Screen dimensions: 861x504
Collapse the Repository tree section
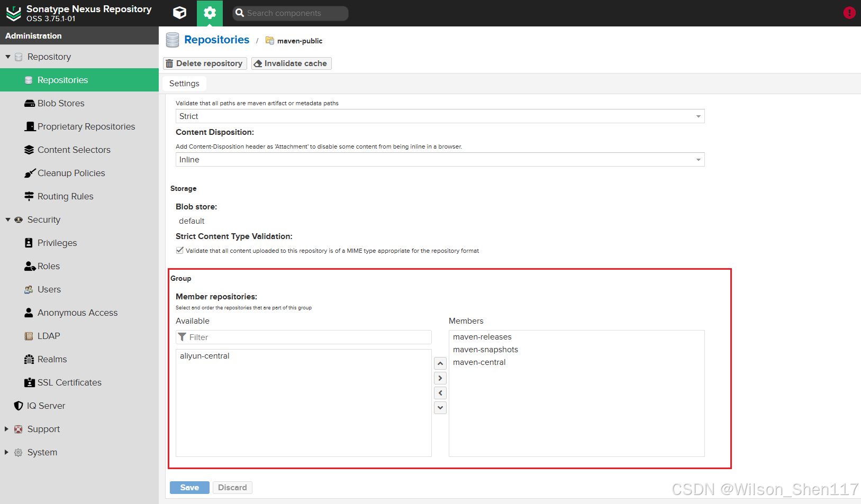[x=8, y=57]
